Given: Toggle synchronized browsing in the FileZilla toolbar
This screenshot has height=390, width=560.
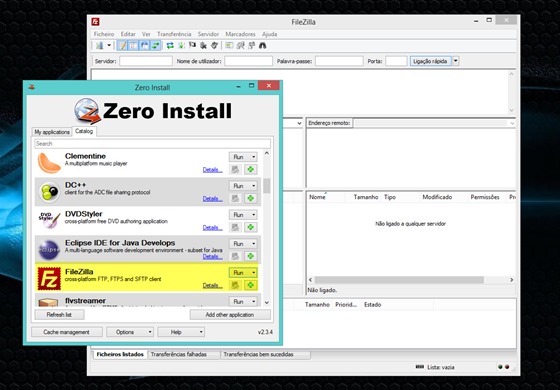Looking at the screenshot, I should 251,45.
